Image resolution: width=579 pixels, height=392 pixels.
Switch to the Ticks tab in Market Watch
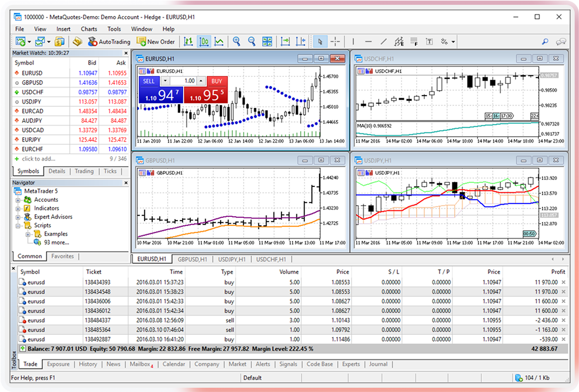pos(110,171)
